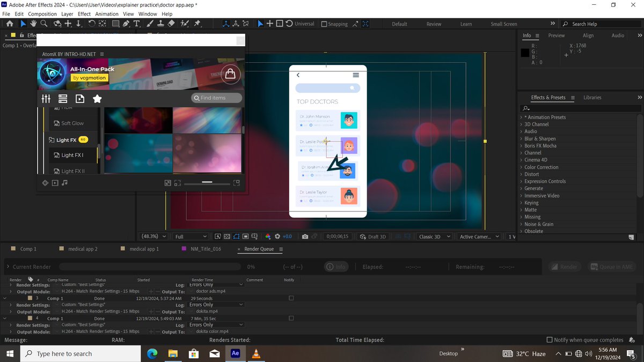644x362 pixels.
Task: Open AtomX video preview panel icon
Action: coord(80,99)
